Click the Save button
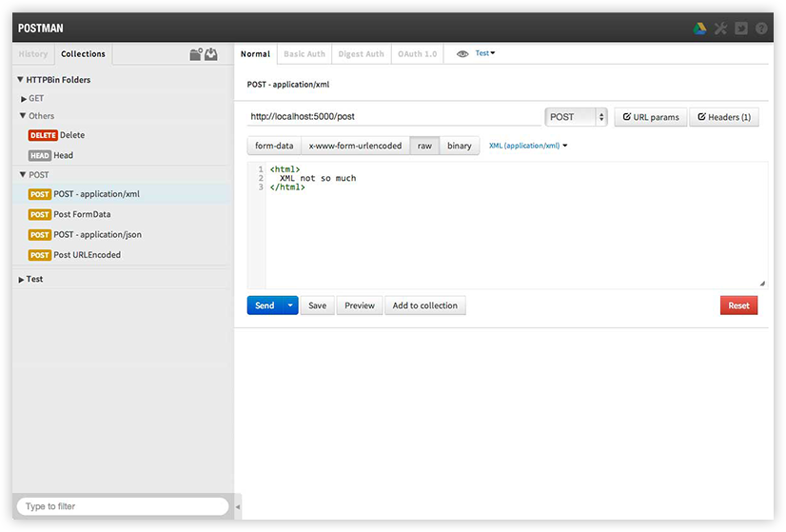The width and height of the screenshot is (786, 532). [317, 305]
